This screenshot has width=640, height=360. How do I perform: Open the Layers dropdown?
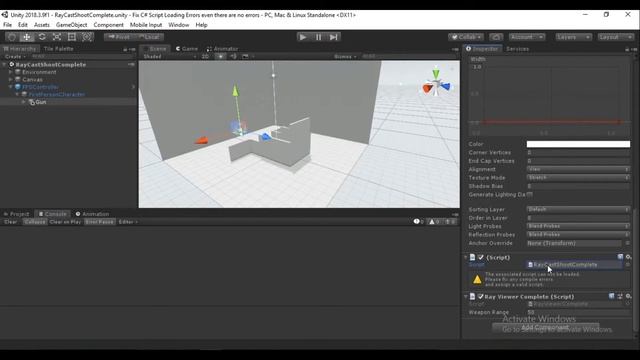[x=573, y=37]
